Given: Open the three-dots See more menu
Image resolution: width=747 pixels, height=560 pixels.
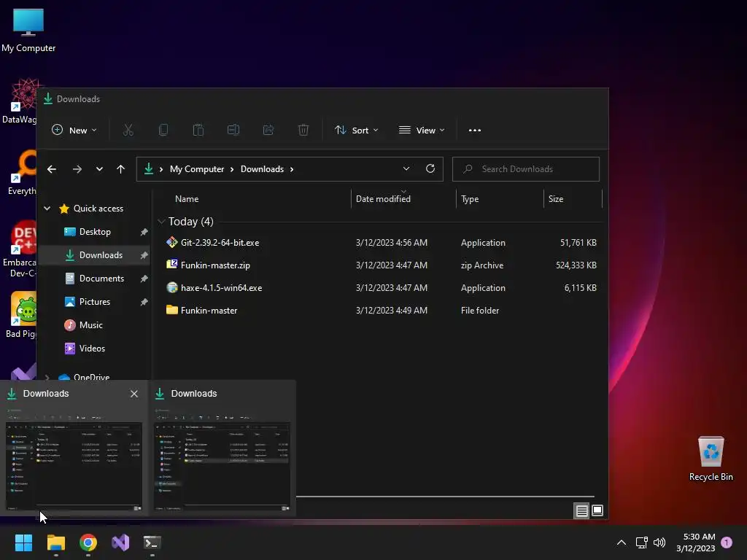Looking at the screenshot, I should point(474,130).
